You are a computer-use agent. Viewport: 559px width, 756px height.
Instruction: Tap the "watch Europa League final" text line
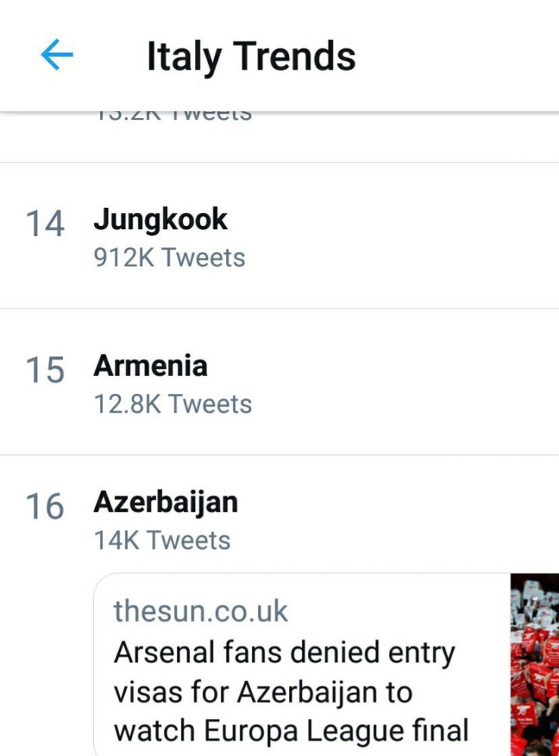point(291,731)
